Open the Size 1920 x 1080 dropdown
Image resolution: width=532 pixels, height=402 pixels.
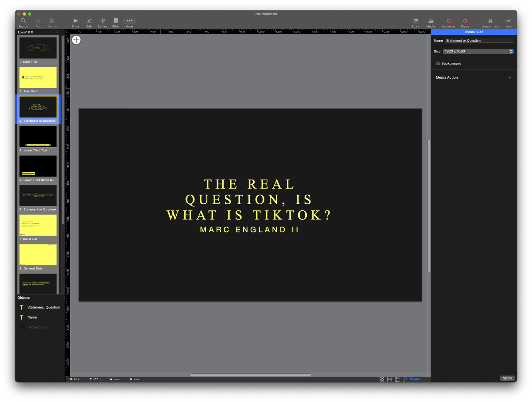pos(478,52)
